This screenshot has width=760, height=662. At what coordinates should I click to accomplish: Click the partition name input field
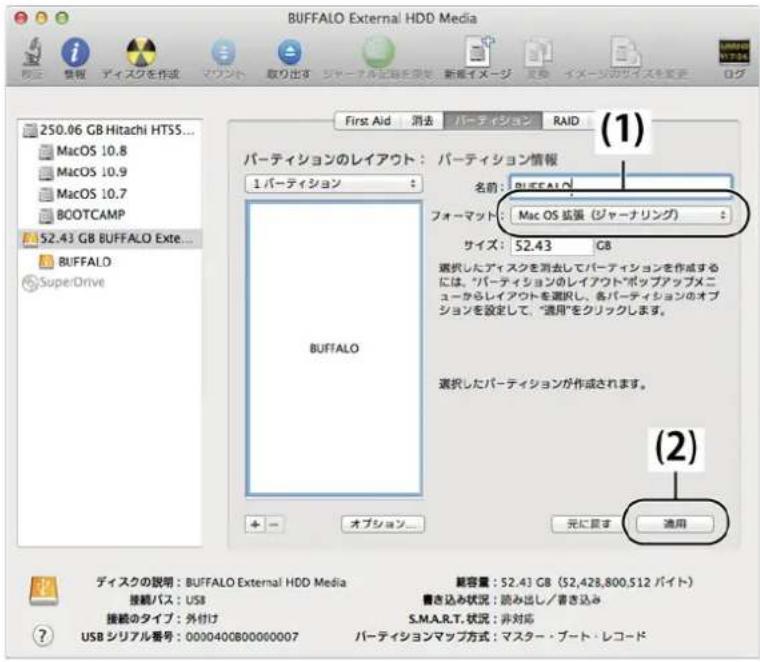(x=620, y=186)
